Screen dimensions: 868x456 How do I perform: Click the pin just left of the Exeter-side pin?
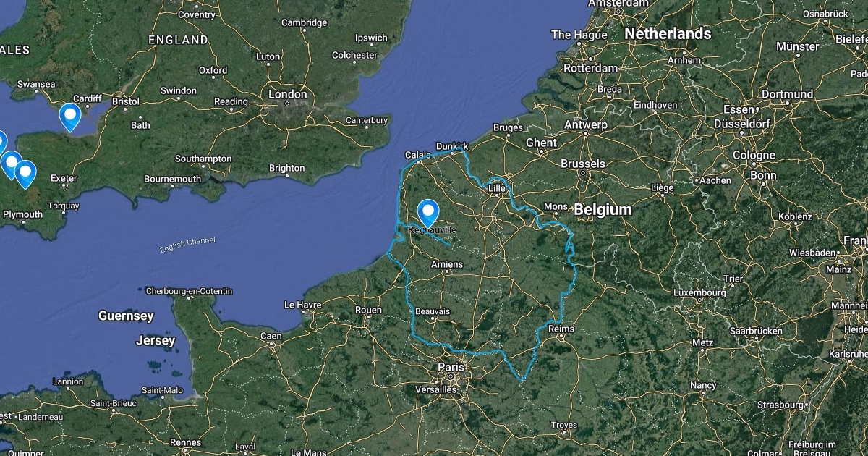pos(10,164)
